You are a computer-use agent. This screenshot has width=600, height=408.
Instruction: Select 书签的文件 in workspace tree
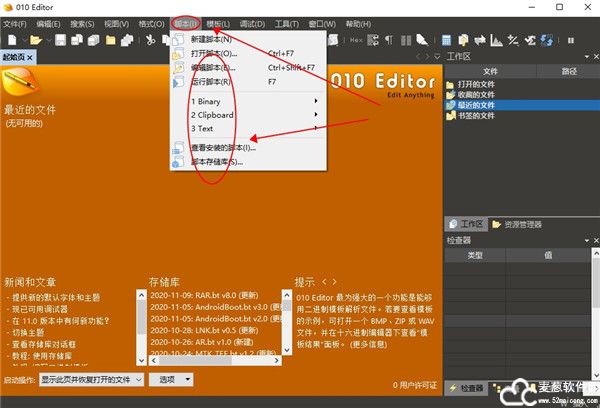(476, 115)
